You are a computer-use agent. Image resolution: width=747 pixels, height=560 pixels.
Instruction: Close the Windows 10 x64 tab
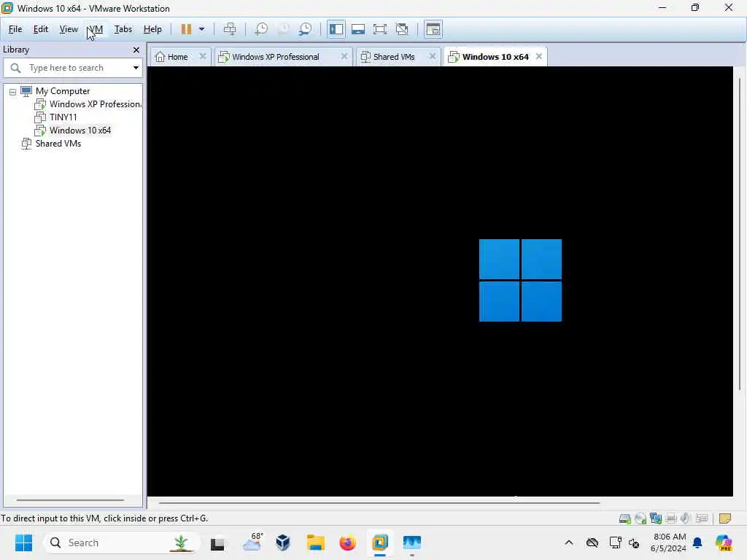pos(539,56)
